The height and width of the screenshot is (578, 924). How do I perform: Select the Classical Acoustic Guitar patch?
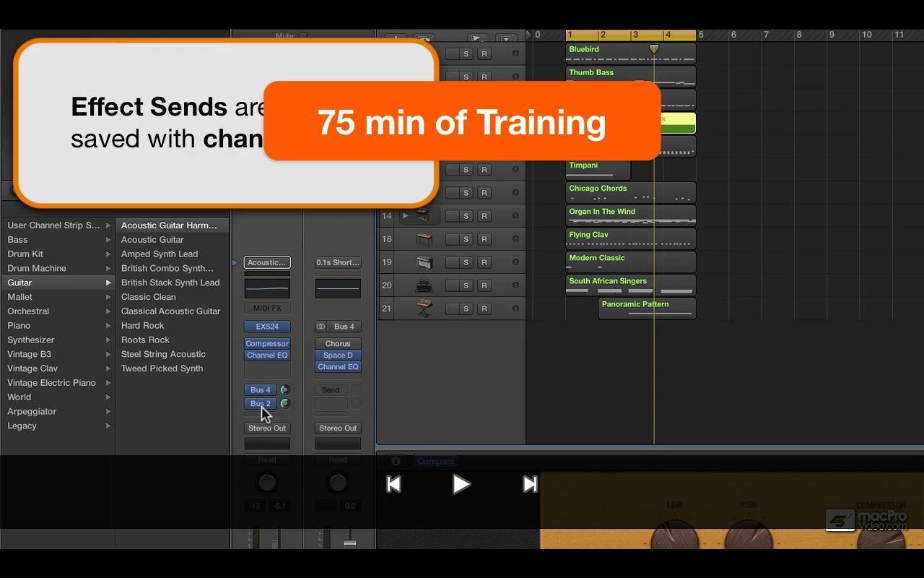170,311
